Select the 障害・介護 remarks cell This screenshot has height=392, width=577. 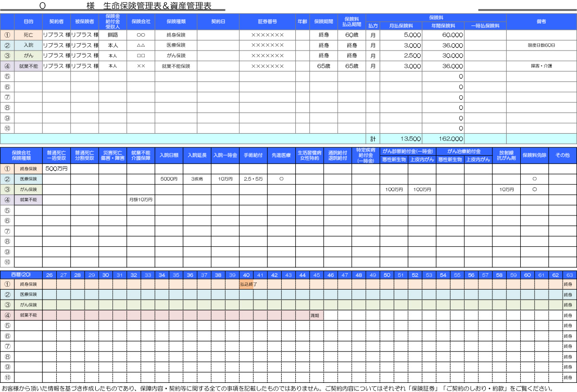pos(541,66)
